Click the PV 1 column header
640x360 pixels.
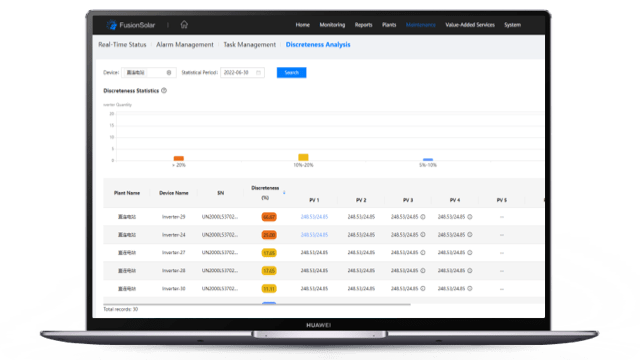[x=314, y=200]
